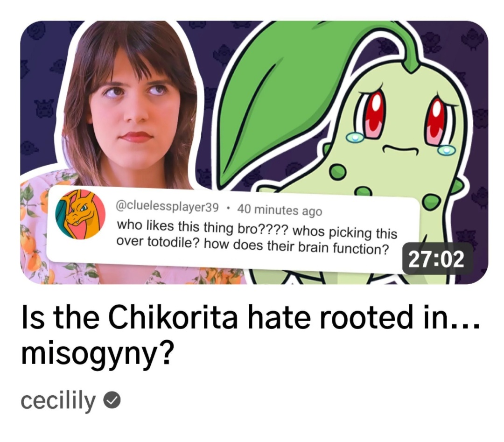This screenshot has height=442, width=504.
Task: Click the word misogyny? in the title
Action: coord(98,354)
